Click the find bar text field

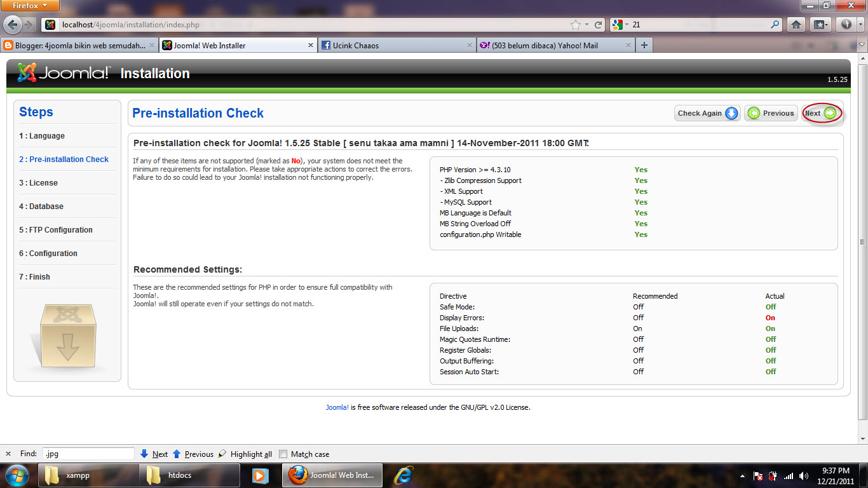(88, 454)
